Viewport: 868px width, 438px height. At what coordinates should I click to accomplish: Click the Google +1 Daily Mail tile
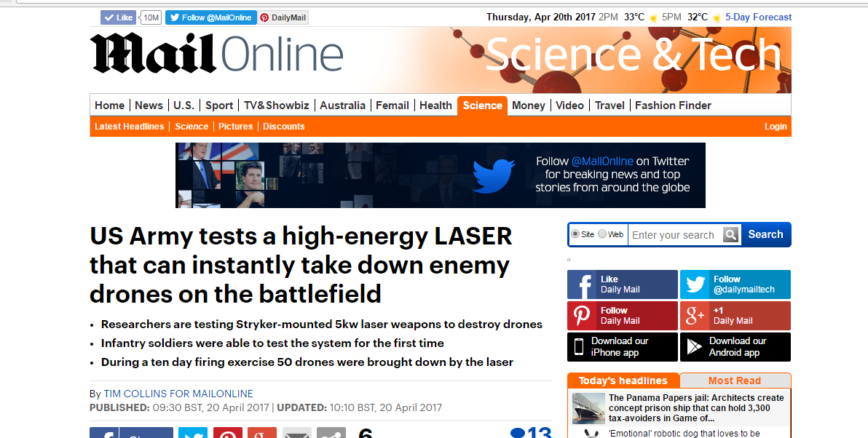(x=735, y=316)
